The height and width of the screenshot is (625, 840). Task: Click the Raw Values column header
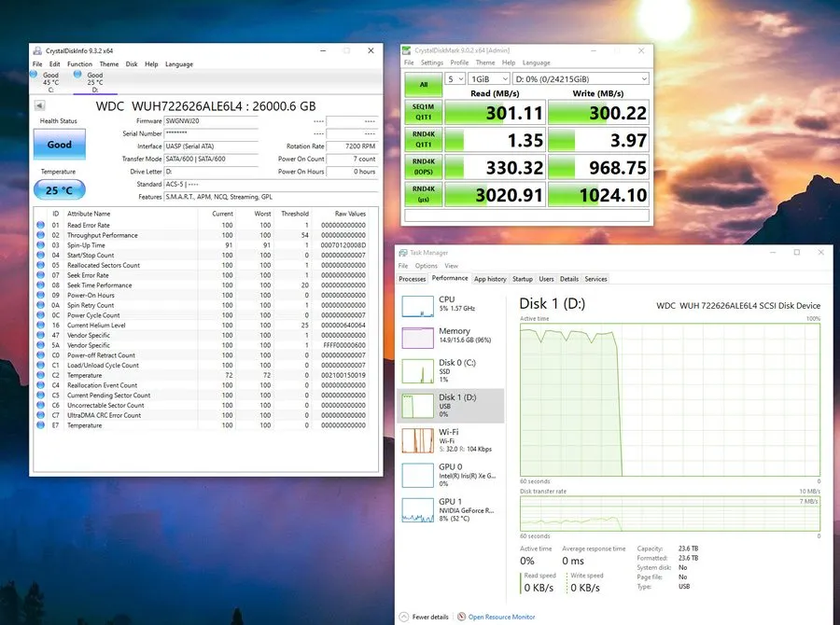350,214
